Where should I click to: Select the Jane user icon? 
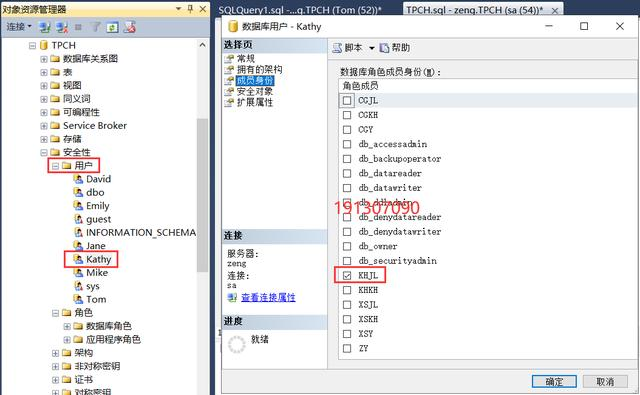[78, 246]
